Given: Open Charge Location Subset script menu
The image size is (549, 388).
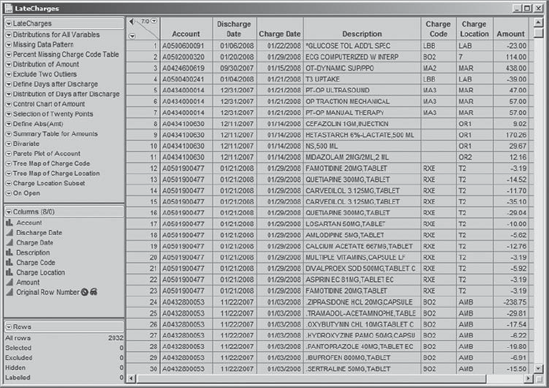Looking at the screenshot, I should [x=9, y=183].
